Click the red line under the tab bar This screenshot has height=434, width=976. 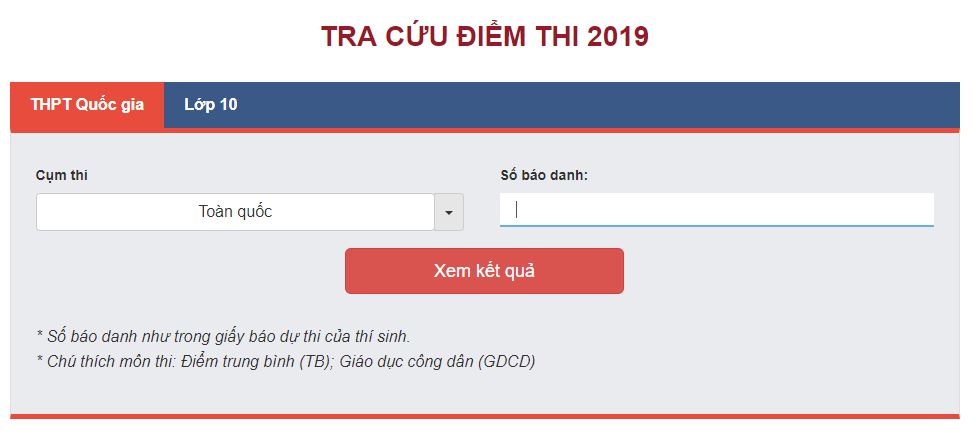(600, 130)
